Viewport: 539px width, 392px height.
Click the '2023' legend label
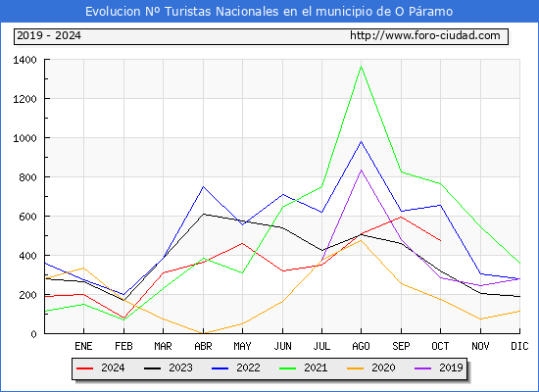pos(180,367)
